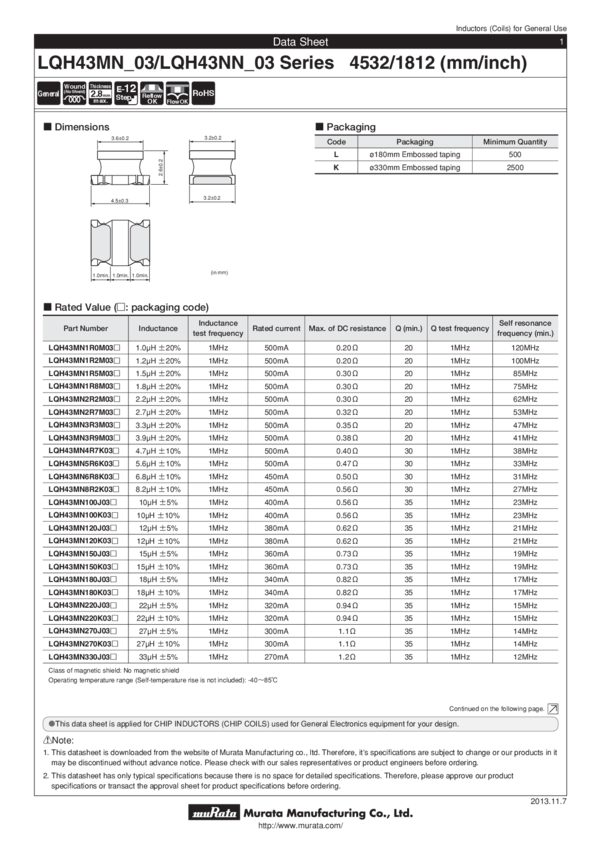Click the 0.32Ω DC resistance value
This screenshot has height=850, width=601.
tap(347, 412)
